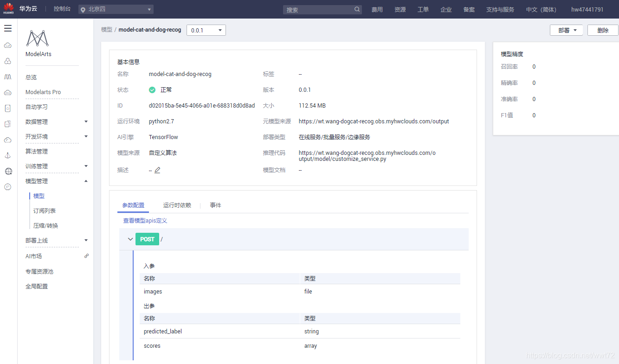Switch to the 参数配置 tab
This screenshot has width=619, height=364.
coord(133,205)
